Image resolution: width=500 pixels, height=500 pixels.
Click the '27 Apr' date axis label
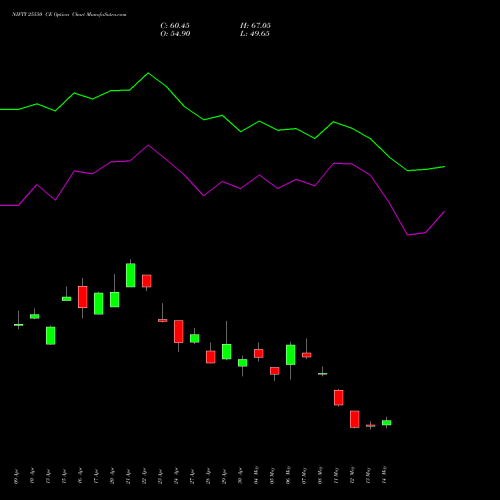coord(192,477)
